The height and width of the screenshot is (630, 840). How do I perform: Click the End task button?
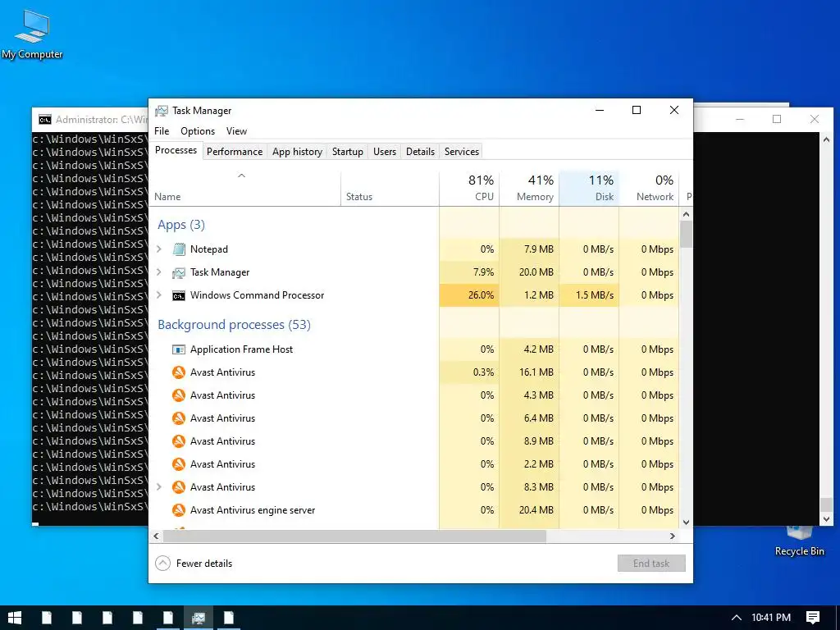click(x=651, y=564)
